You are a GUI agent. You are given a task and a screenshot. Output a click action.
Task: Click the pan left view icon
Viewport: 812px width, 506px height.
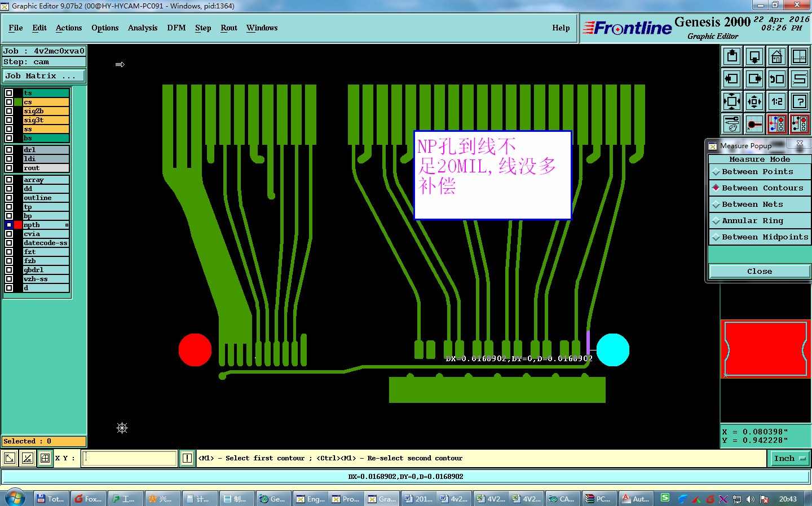(732, 79)
